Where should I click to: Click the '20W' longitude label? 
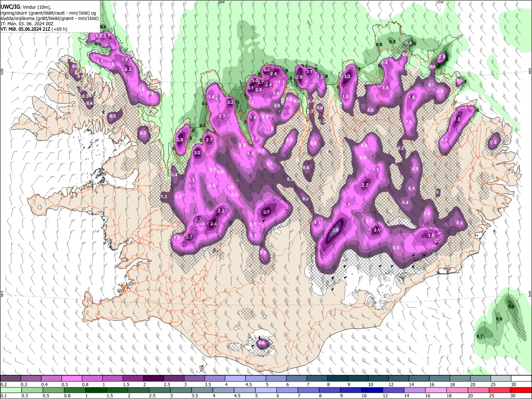221,2
